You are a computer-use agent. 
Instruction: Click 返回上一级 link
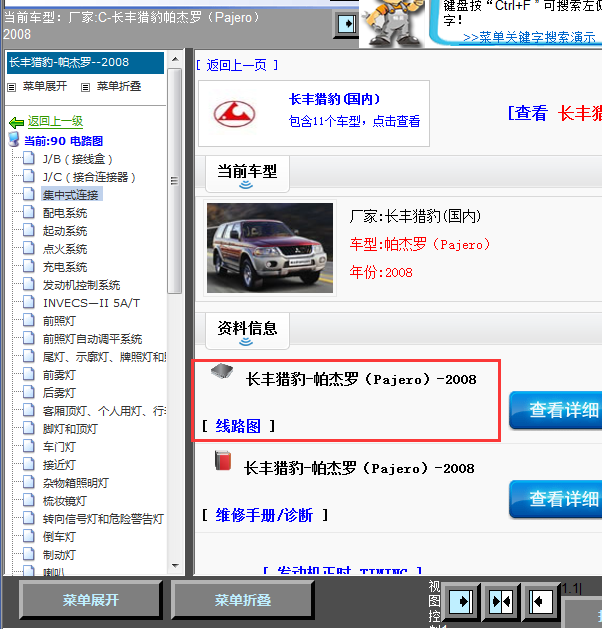tap(55, 121)
